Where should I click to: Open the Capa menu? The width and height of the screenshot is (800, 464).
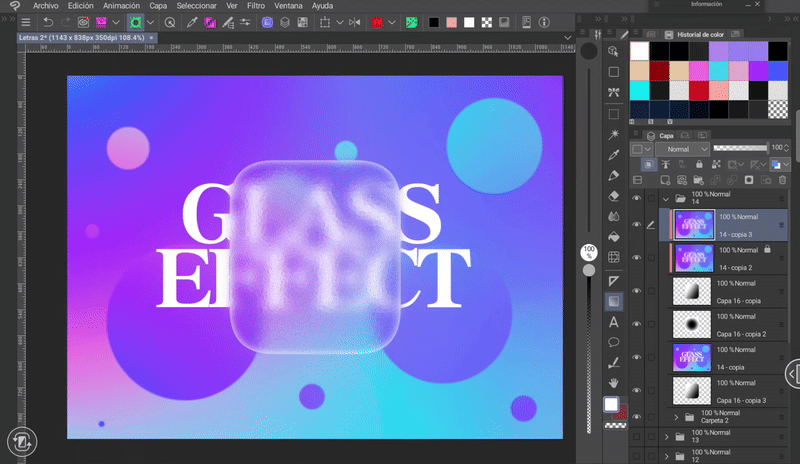coord(158,6)
